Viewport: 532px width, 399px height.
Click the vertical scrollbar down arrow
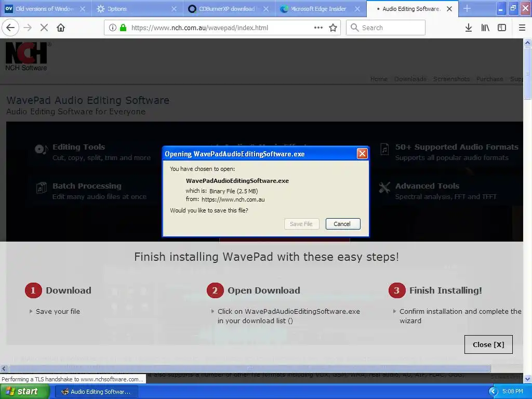click(x=527, y=379)
